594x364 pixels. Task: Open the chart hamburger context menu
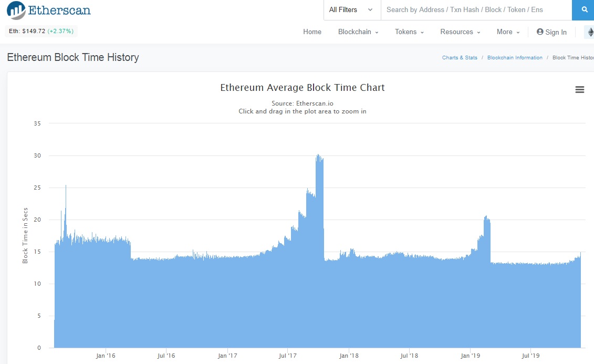coord(580,89)
